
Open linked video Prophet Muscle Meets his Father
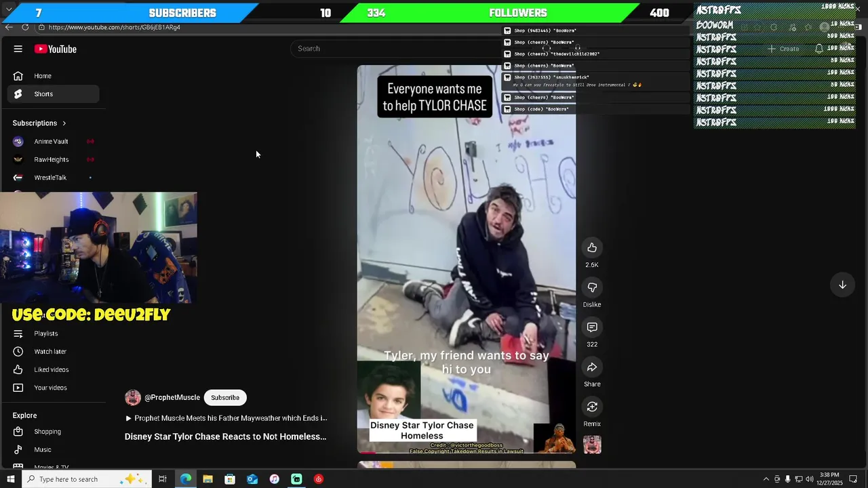(x=226, y=419)
